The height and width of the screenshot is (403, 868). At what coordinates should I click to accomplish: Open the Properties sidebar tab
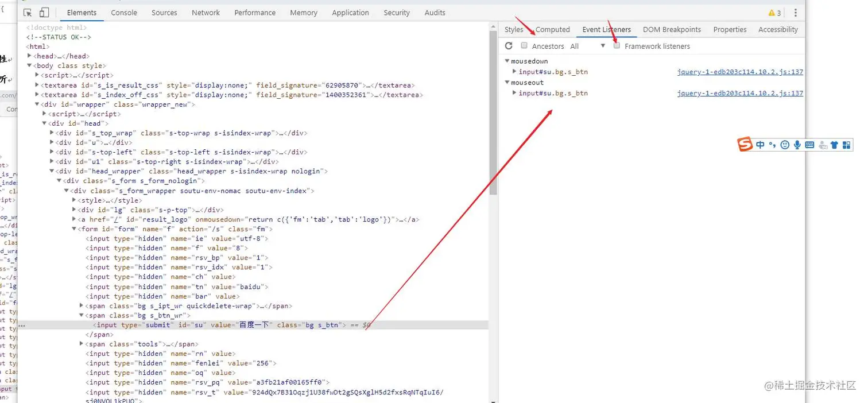(x=730, y=30)
